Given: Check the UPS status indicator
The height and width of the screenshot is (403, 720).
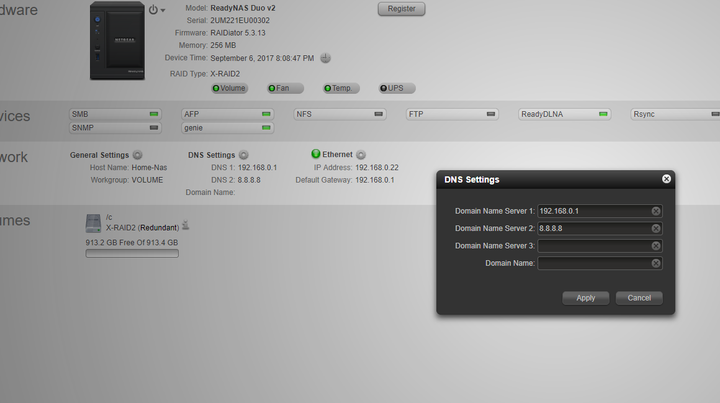Looking at the screenshot, I should tap(397, 88).
